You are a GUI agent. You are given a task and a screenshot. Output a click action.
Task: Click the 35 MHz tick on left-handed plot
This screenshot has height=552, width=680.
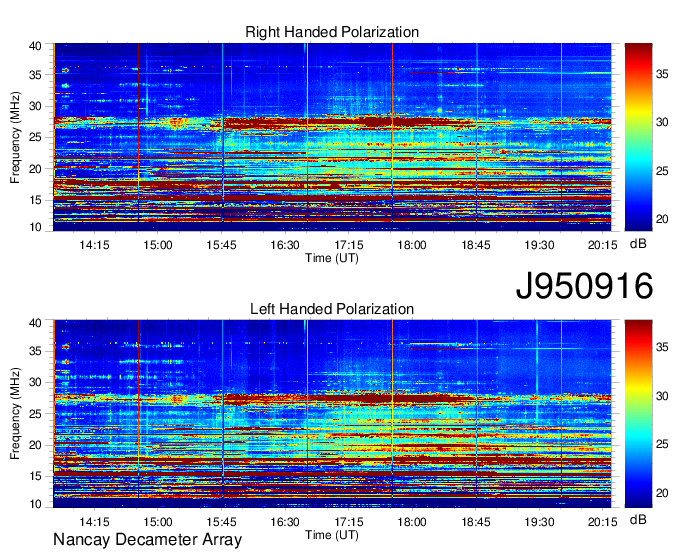click(x=36, y=351)
